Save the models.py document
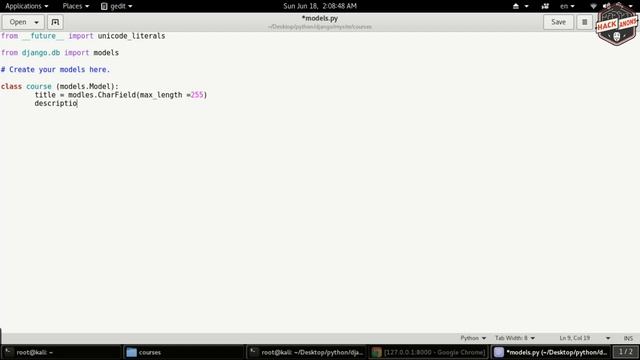This screenshot has width=640, height=360. [558, 22]
